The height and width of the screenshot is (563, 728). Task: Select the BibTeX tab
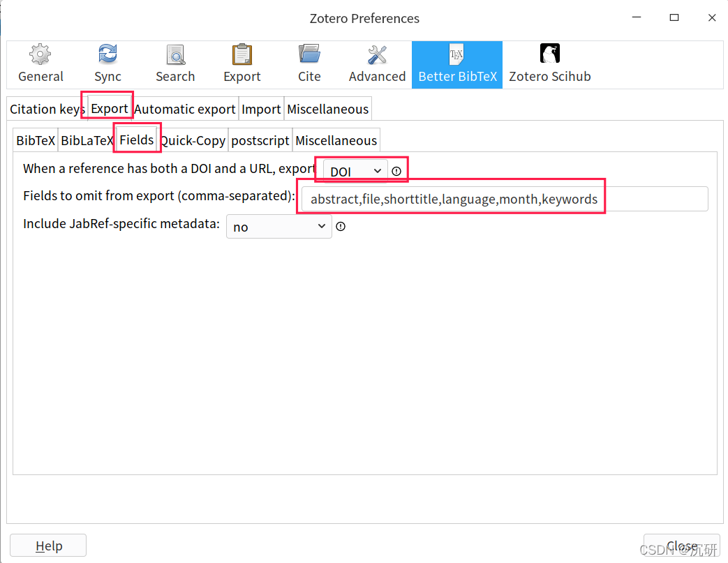point(36,140)
